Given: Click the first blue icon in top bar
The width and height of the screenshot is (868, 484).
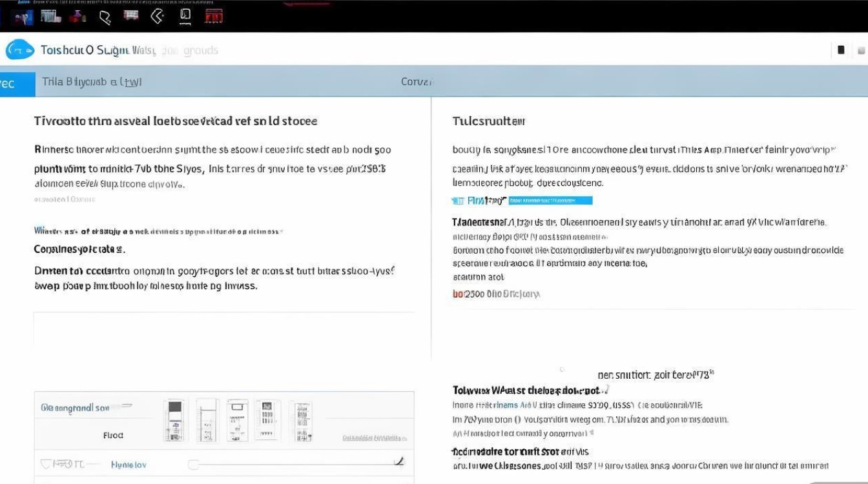Looking at the screenshot, I should pos(23,17).
